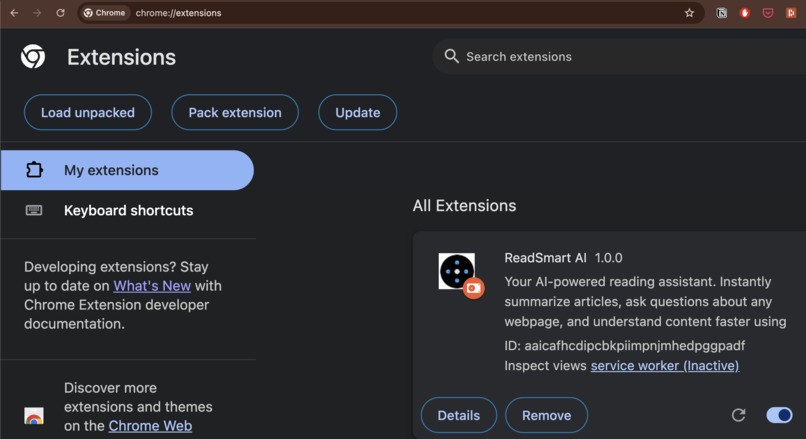Disable the ReadSmart AI extension toggle
The height and width of the screenshot is (439, 806).
coord(779,415)
